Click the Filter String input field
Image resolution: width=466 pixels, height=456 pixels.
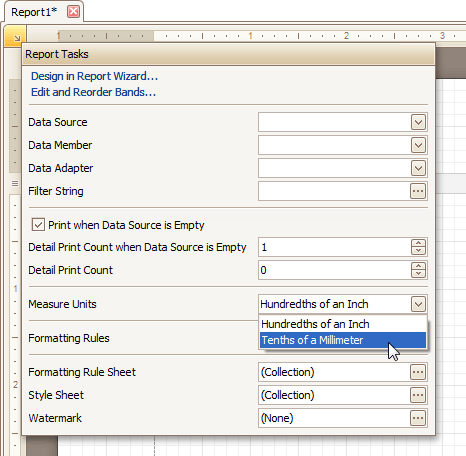pyautogui.click(x=334, y=191)
